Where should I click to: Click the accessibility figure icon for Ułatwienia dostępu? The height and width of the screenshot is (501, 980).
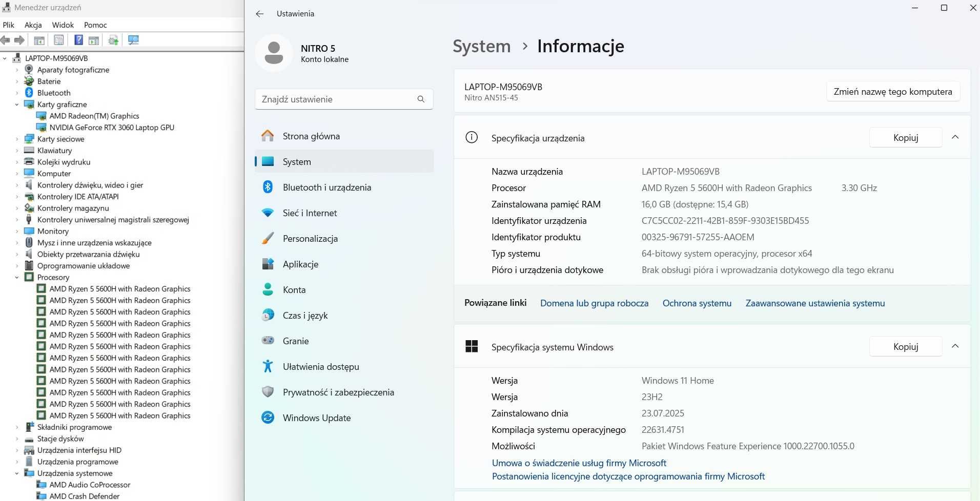(x=268, y=366)
